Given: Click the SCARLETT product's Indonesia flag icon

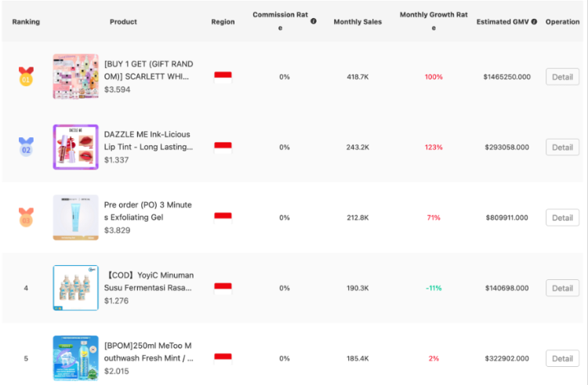Looking at the screenshot, I should click(223, 77).
